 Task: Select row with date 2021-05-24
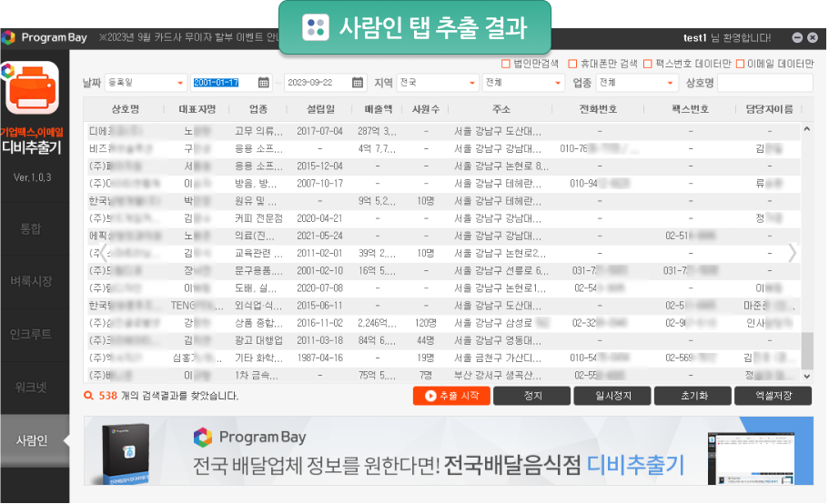[443, 236]
